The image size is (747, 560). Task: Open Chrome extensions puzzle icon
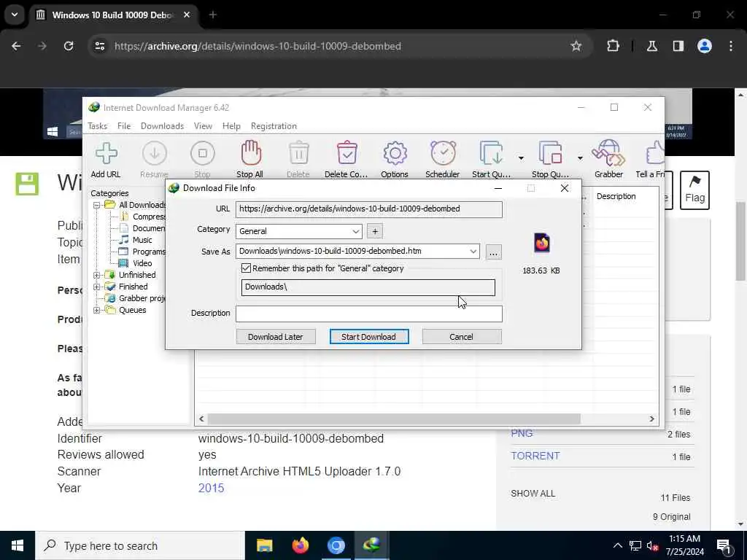pos(613,46)
